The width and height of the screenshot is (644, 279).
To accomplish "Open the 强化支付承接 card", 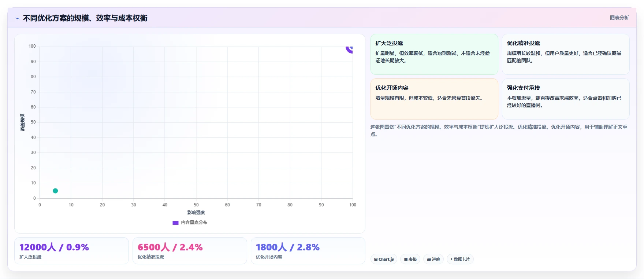I will 566,99.
